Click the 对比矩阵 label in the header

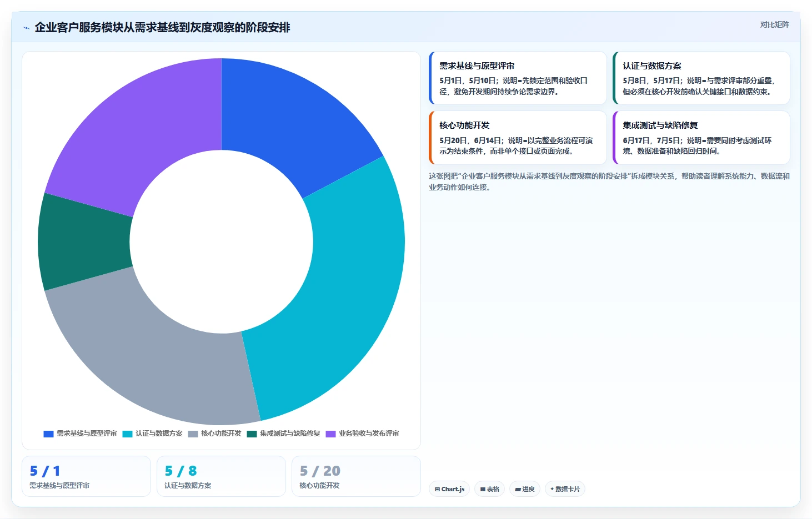[x=774, y=24]
